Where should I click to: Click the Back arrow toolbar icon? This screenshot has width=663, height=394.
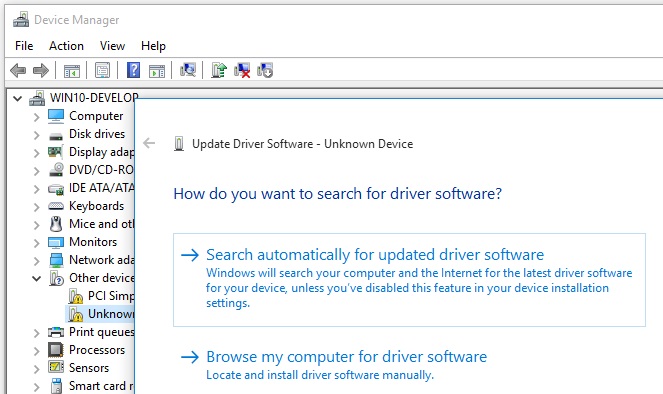[18, 70]
